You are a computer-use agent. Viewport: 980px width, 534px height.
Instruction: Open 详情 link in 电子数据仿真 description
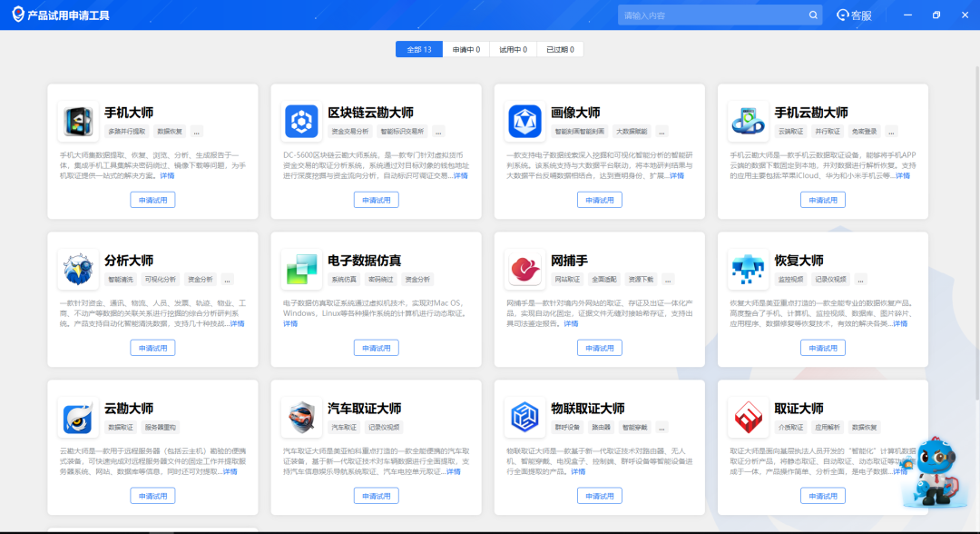pyautogui.click(x=290, y=324)
